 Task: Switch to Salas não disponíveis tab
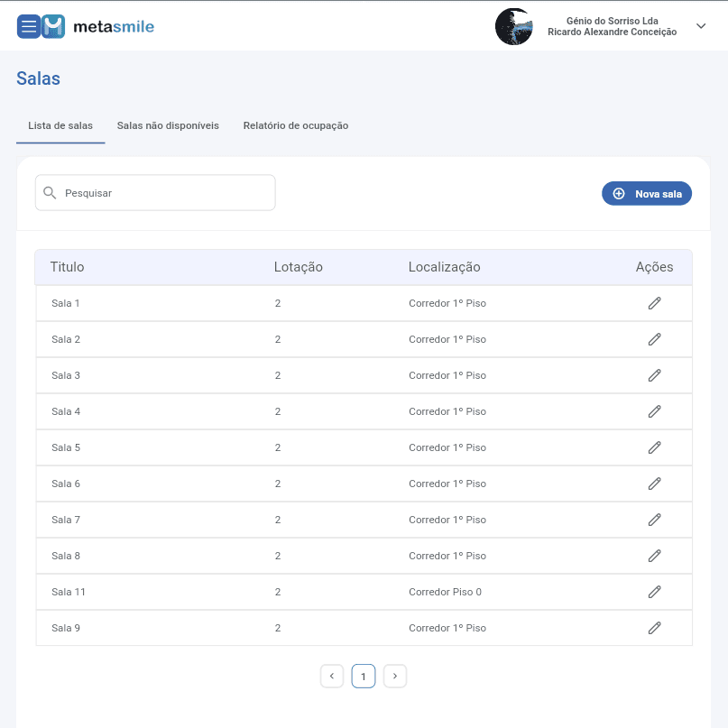(168, 125)
